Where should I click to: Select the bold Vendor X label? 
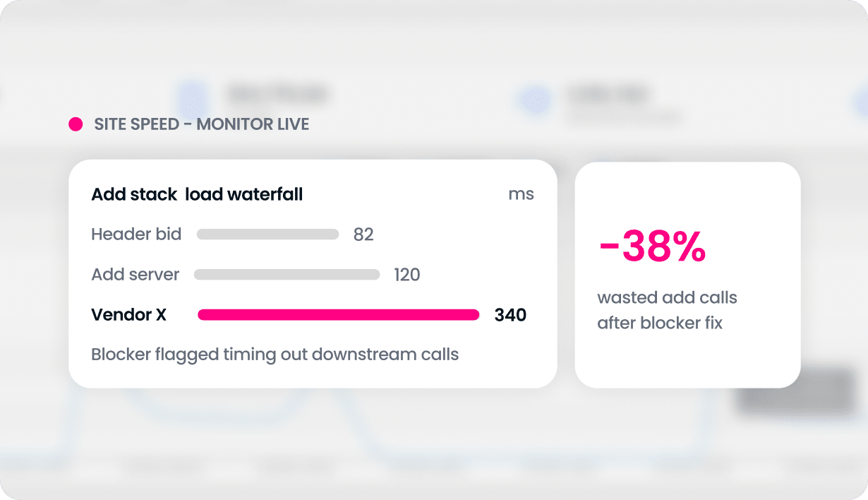(x=129, y=315)
